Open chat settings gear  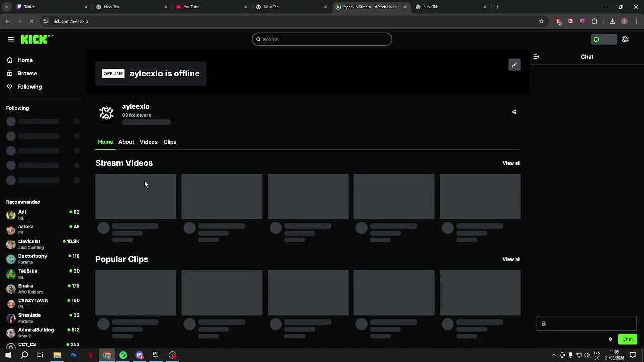[x=610, y=339]
